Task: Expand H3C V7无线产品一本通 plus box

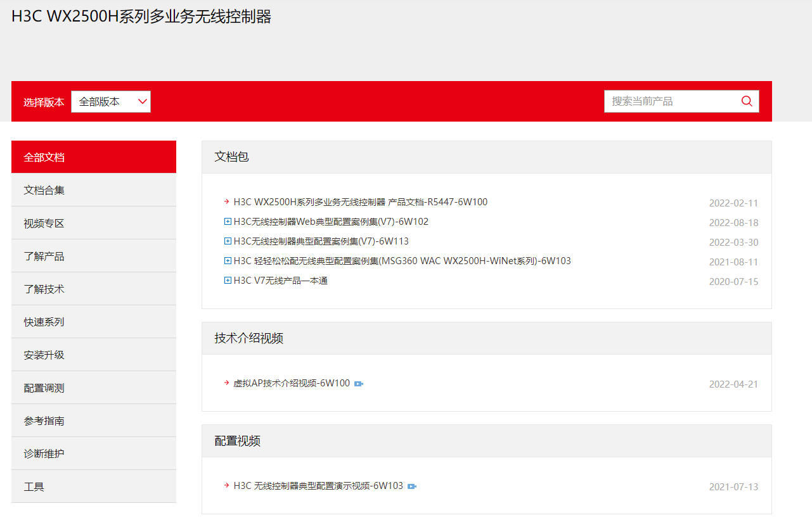Action: (228, 281)
